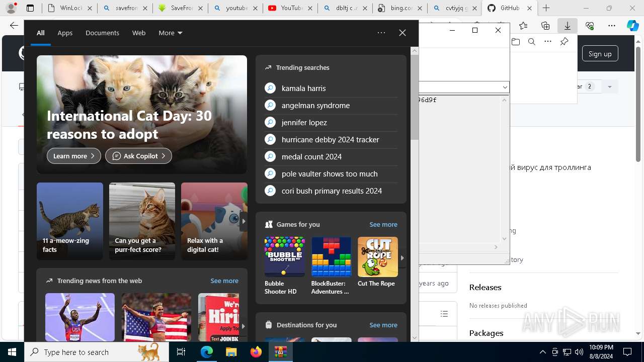Click See more for Trending news
Screen dimensions: 644x362
click(224, 281)
